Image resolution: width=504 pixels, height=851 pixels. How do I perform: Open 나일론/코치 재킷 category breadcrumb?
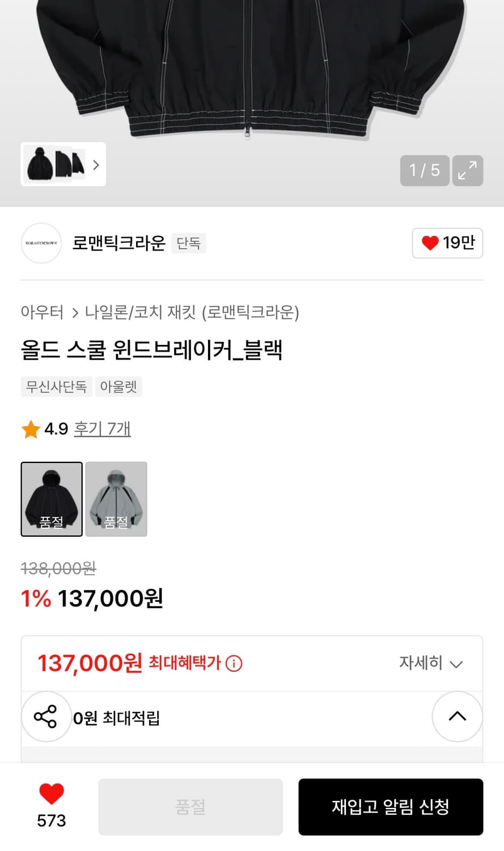(192, 312)
